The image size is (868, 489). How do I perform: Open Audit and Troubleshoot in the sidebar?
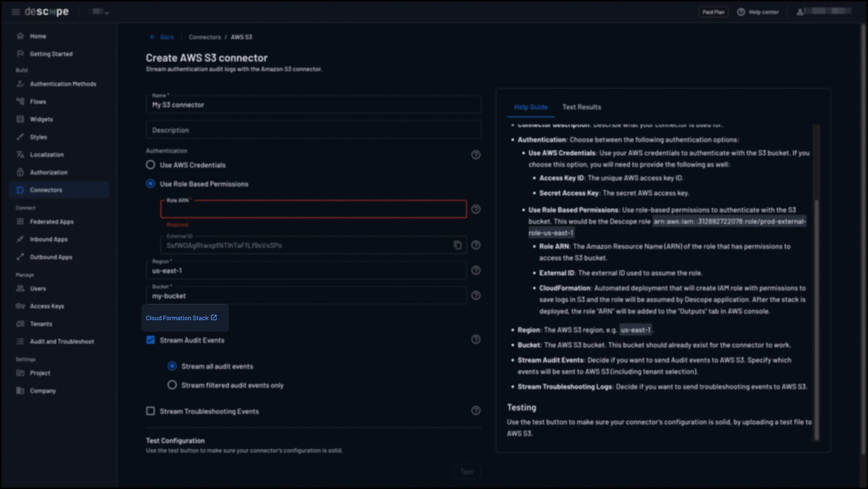click(62, 341)
